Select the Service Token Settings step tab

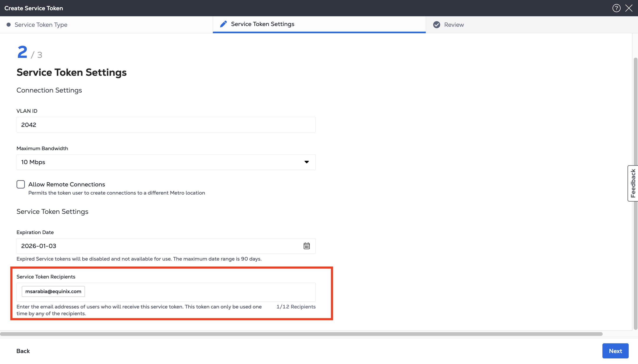coord(263,24)
